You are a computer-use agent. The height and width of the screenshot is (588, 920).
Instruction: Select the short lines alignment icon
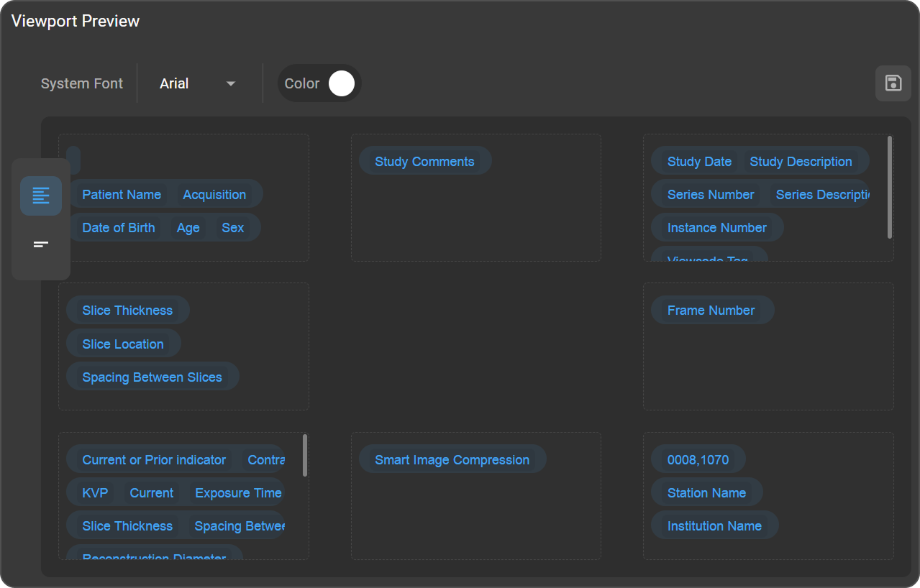(41, 244)
